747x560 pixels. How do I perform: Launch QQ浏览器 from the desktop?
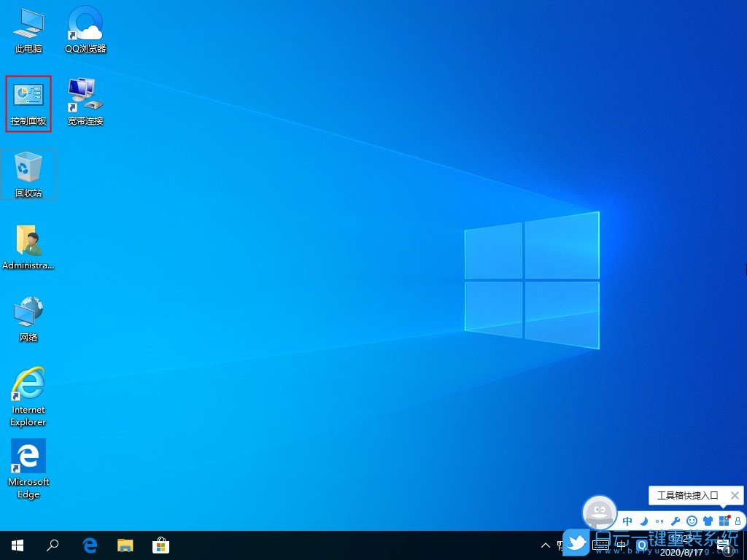(x=85, y=29)
